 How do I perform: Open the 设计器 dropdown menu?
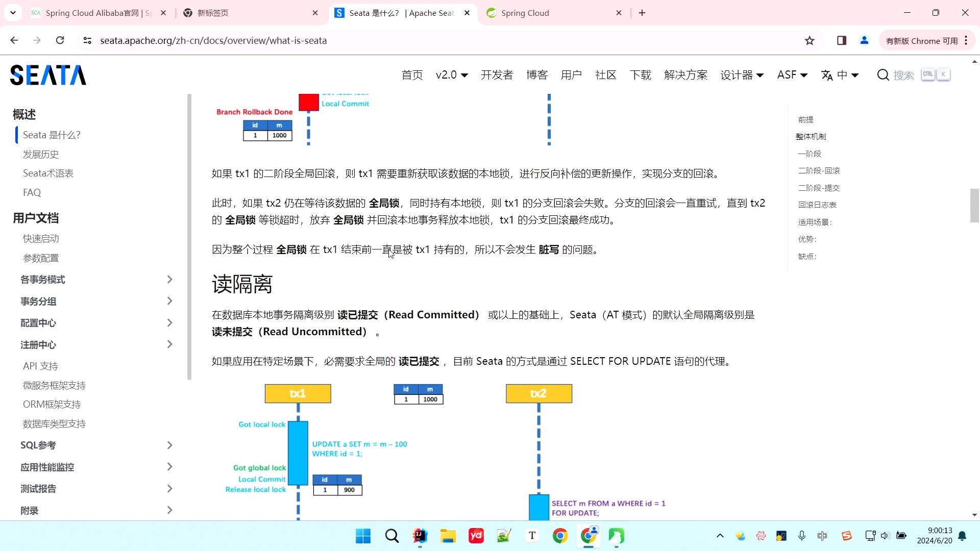click(x=742, y=75)
